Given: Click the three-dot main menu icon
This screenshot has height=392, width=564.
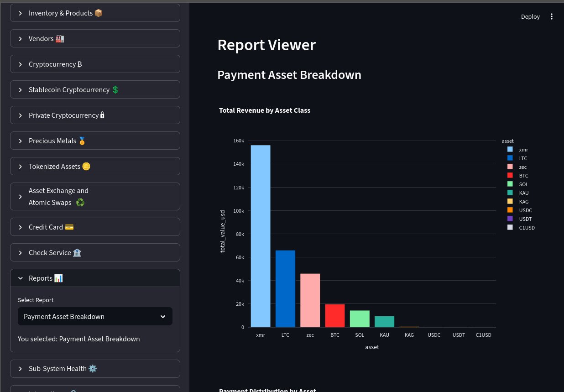Looking at the screenshot, I should point(552,16).
